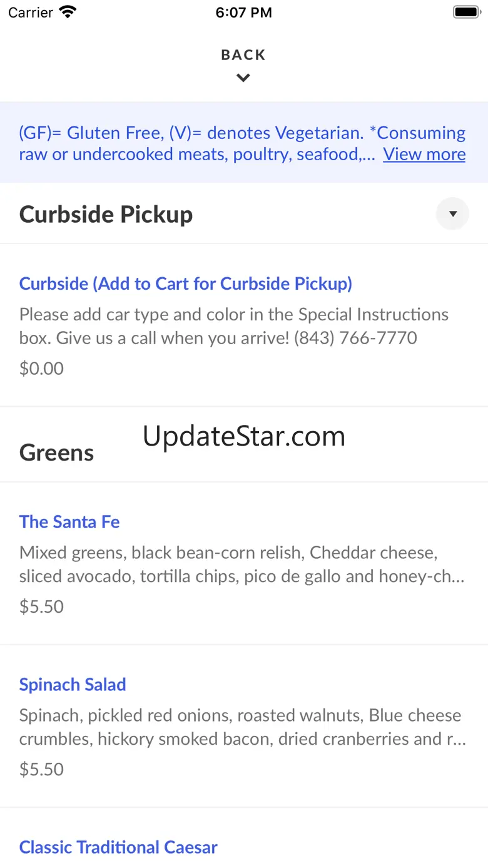Choose Classic Traditional Caesar
The image size is (488, 868).
118,847
